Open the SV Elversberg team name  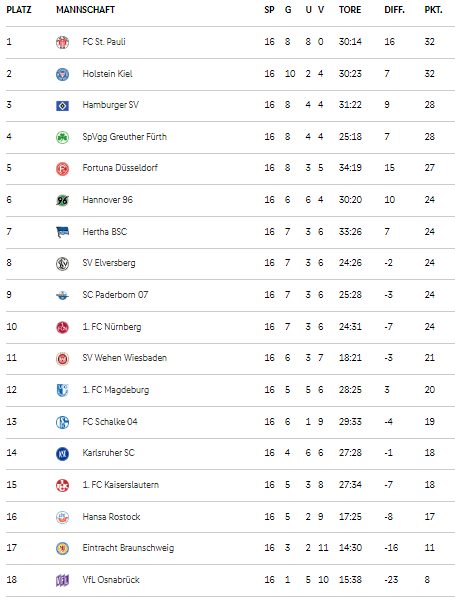pyautogui.click(x=109, y=263)
